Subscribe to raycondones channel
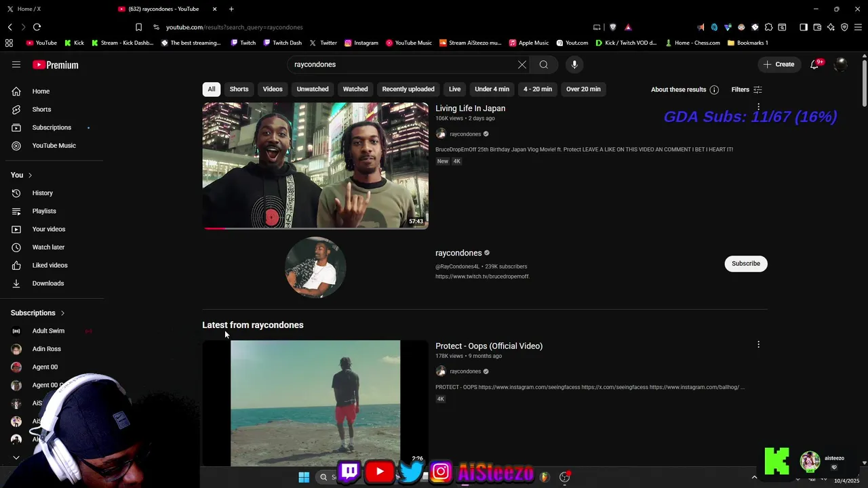 click(746, 264)
